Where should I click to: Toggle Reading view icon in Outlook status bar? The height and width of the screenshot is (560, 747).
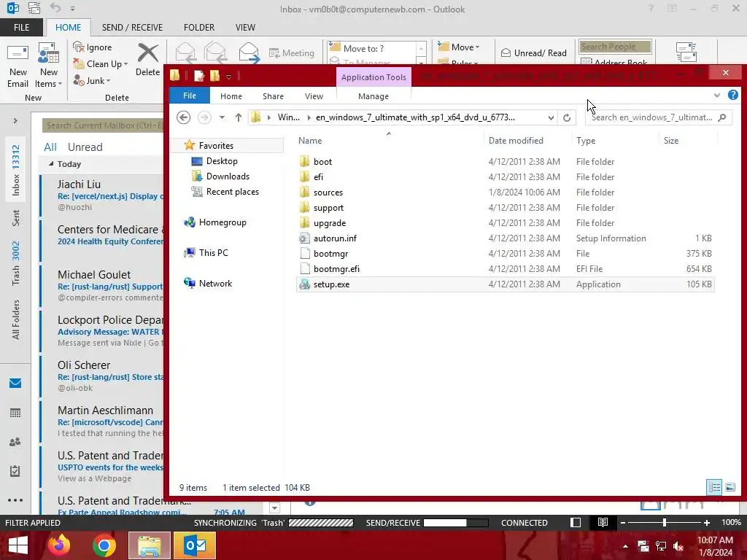603,522
